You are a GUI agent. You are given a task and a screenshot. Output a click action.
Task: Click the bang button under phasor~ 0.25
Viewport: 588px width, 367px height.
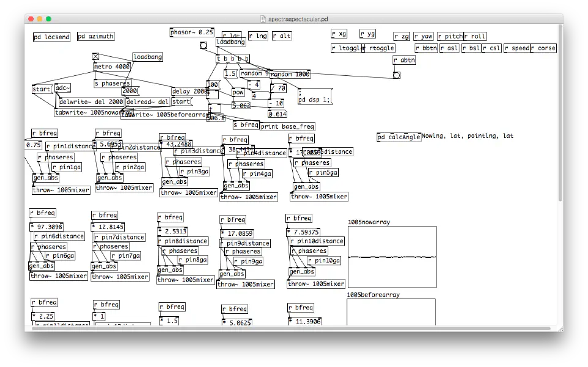(x=203, y=45)
